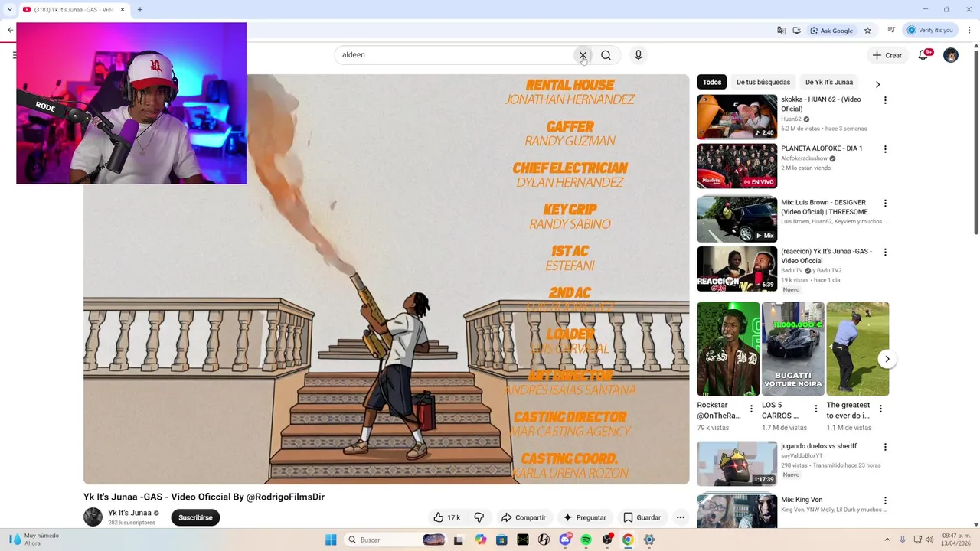Open Settings gear from the taskbar
980x551 pixels.
(648, 540)
